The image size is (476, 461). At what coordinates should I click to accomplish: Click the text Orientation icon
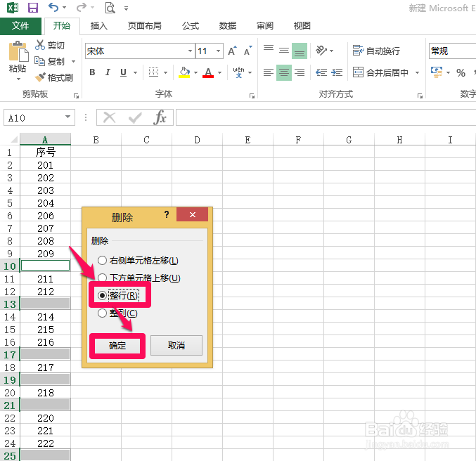(321, 51)
